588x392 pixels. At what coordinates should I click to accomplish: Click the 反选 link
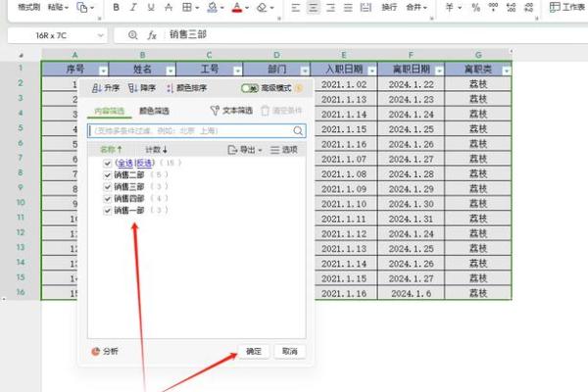(144, 164)
